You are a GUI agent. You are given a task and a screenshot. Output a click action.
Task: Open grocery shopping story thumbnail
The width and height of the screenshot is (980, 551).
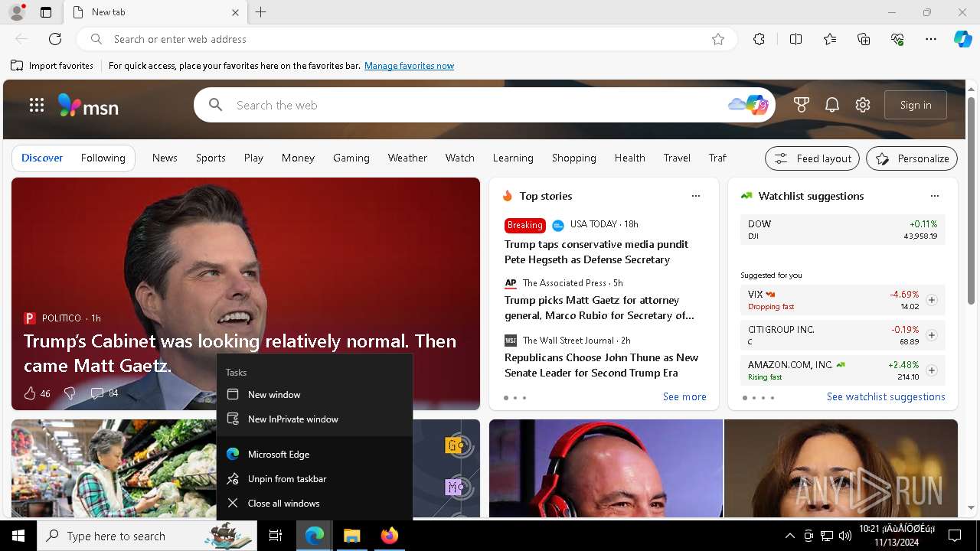113,468
